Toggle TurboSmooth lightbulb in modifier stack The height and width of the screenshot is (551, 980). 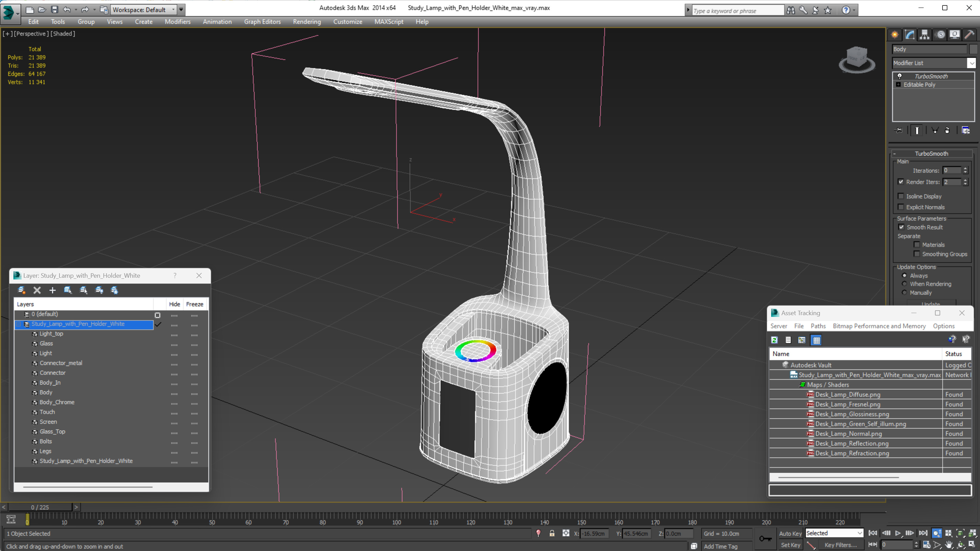point(899,76)
